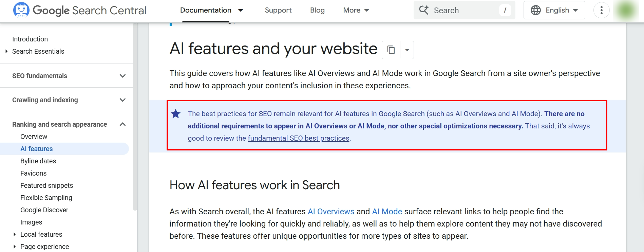Screen dimensions: 644x252
Task: Open the Byline dates sidebar item
Action: pos(38,161)
